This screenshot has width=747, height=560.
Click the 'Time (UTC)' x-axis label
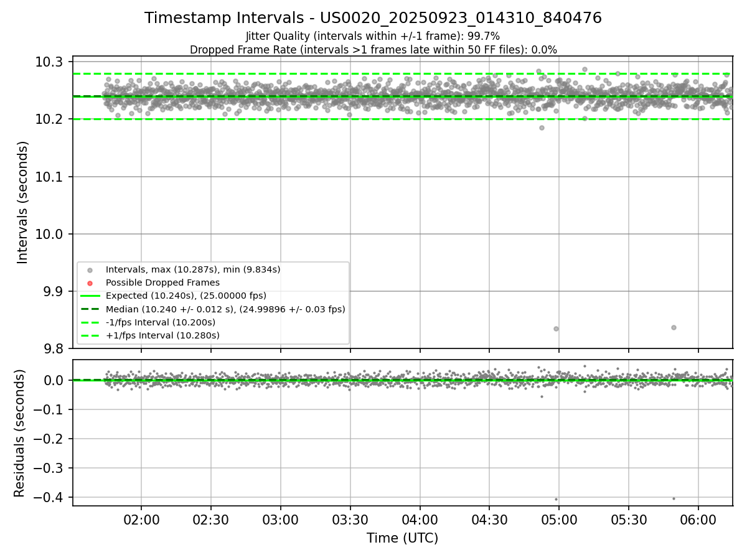(402, 538)
